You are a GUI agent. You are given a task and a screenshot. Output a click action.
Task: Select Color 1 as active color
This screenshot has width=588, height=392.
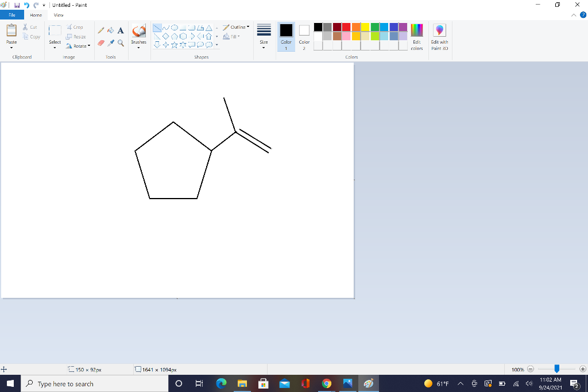pyautogui.click(x=286, y=36)
